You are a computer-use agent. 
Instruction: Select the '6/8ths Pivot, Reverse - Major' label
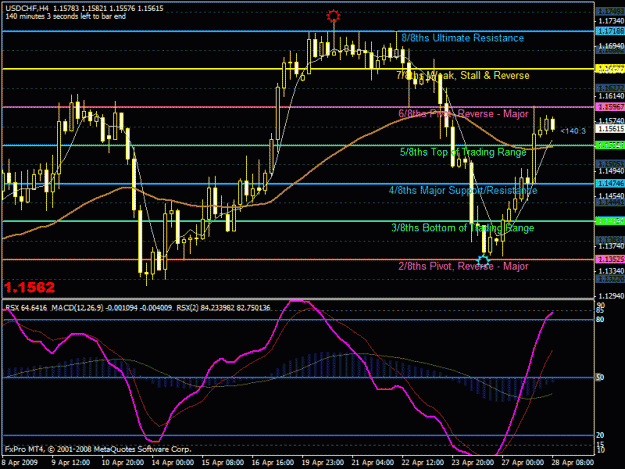click(x=463, y=114)
